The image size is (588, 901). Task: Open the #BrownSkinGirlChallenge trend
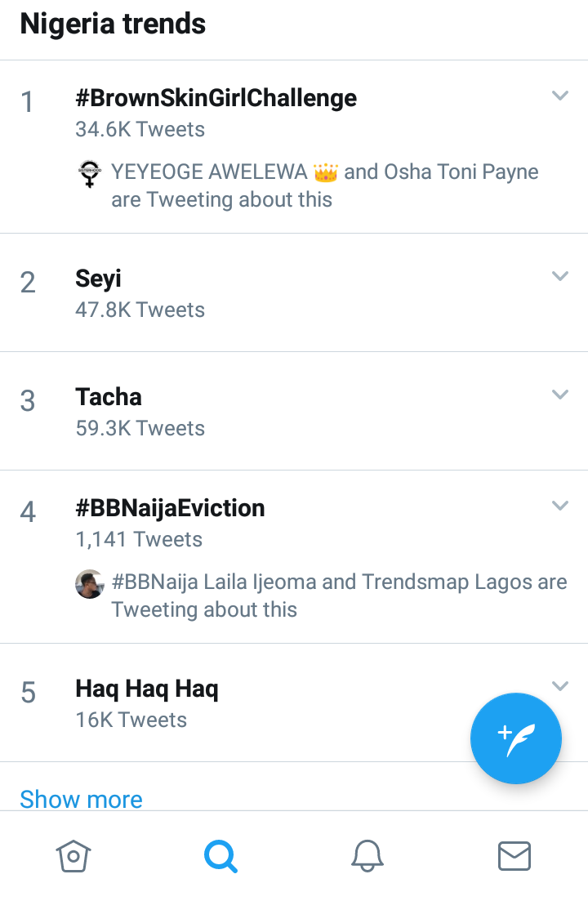[x=216, y=98]
